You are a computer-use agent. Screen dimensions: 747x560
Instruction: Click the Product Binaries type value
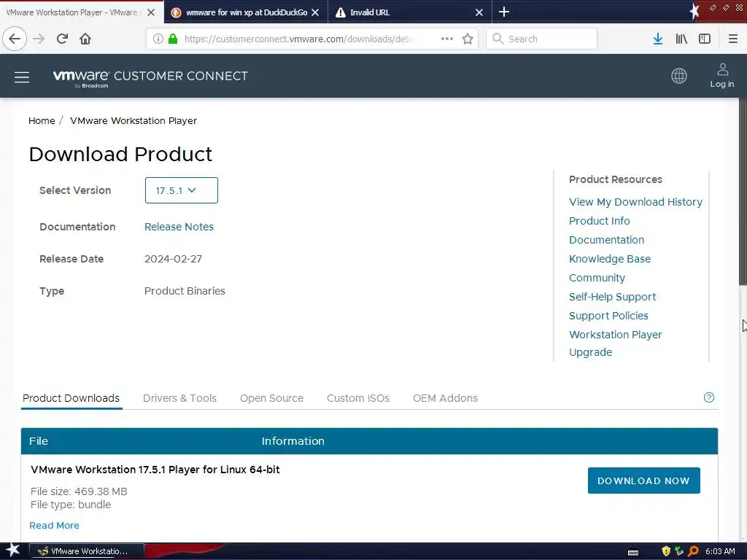(185, 291)
